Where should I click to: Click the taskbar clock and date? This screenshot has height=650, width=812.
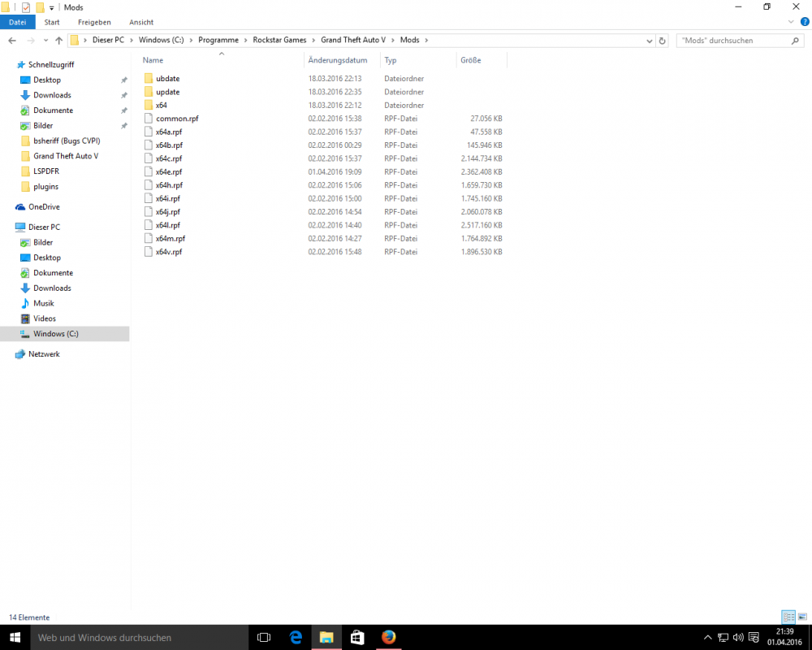coord(784,637)
